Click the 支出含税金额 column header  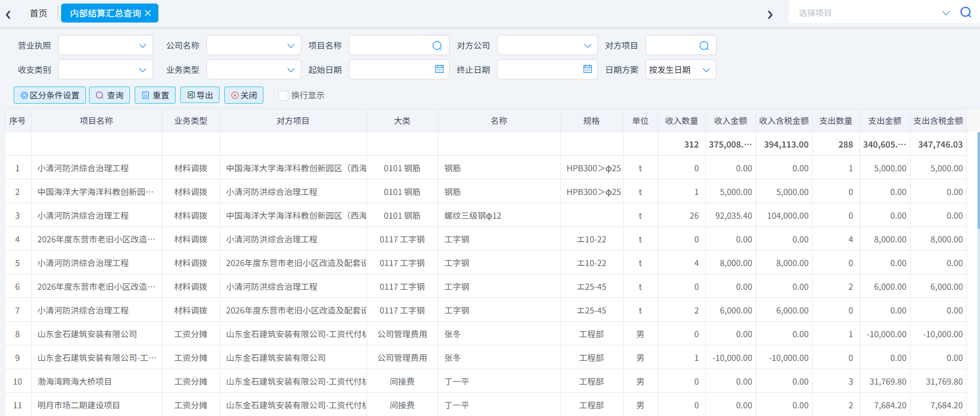(x=938, y=121)
